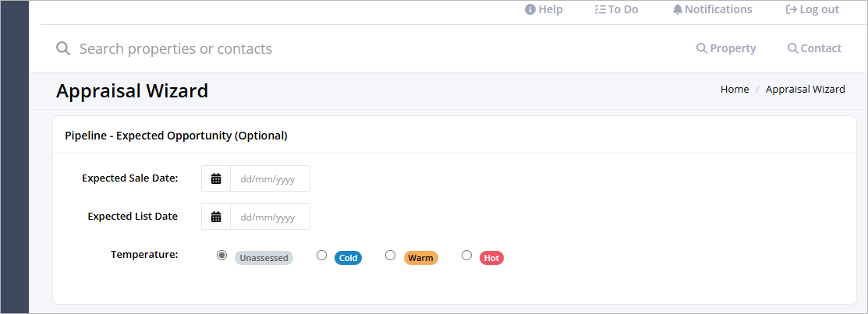Open the Help info icon
Image resolution: width=868 pixels, height=314 pixels.
pos(530,9)
